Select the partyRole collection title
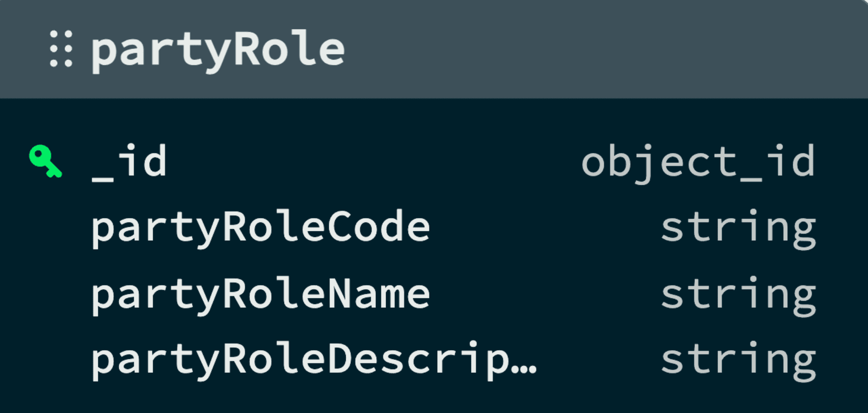 point(217,50)
